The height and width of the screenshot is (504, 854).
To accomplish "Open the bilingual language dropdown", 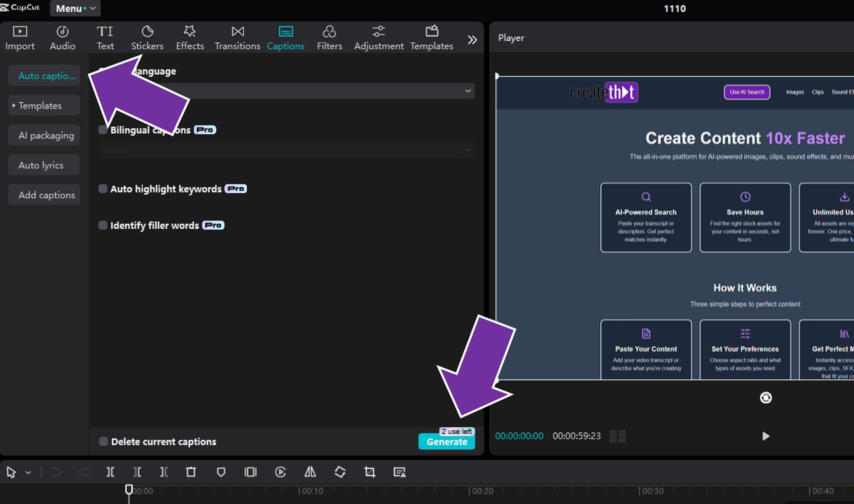I will click(x=287, y=150).
